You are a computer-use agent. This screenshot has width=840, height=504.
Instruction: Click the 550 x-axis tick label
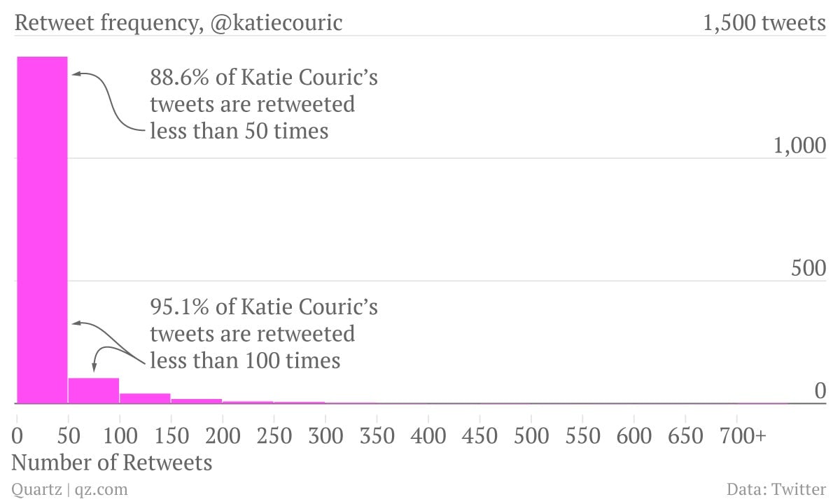coord(583,435)
